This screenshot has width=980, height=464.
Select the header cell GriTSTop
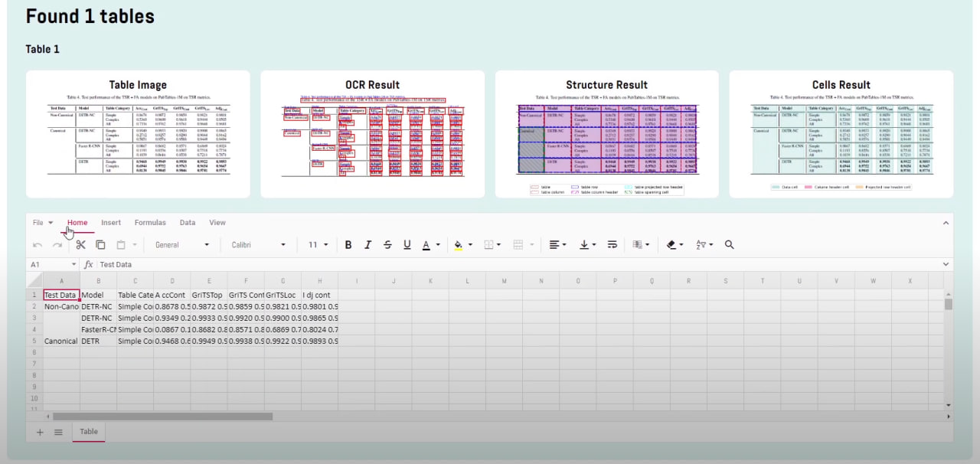pyautogui.click(x=208, y=295)
